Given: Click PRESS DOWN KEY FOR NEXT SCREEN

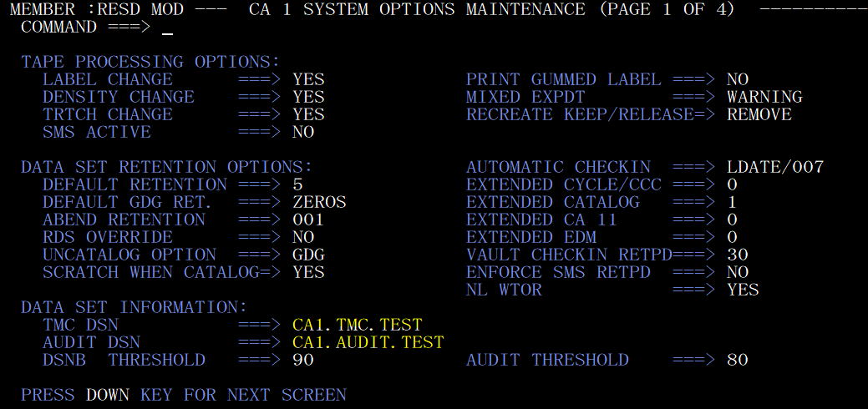Looking at the screenshot, I should [183, 395].
